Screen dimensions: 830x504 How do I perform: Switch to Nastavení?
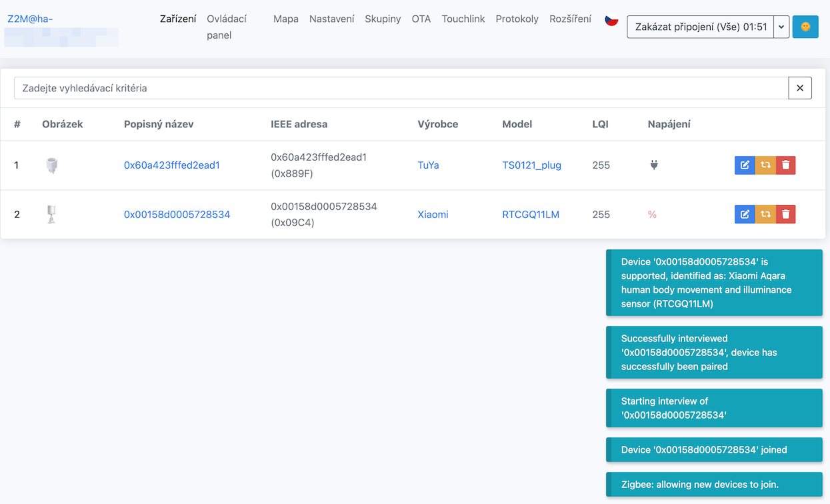pyautogui.click(x=331, y=19)
